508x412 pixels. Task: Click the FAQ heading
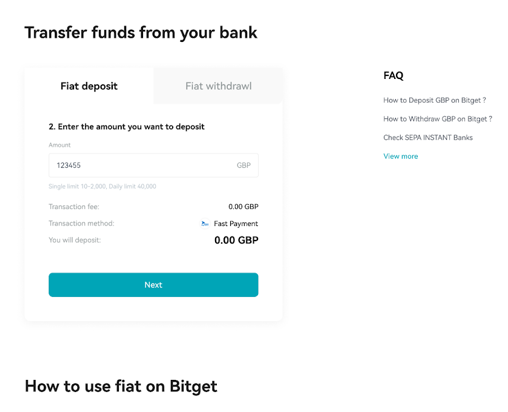393,76
